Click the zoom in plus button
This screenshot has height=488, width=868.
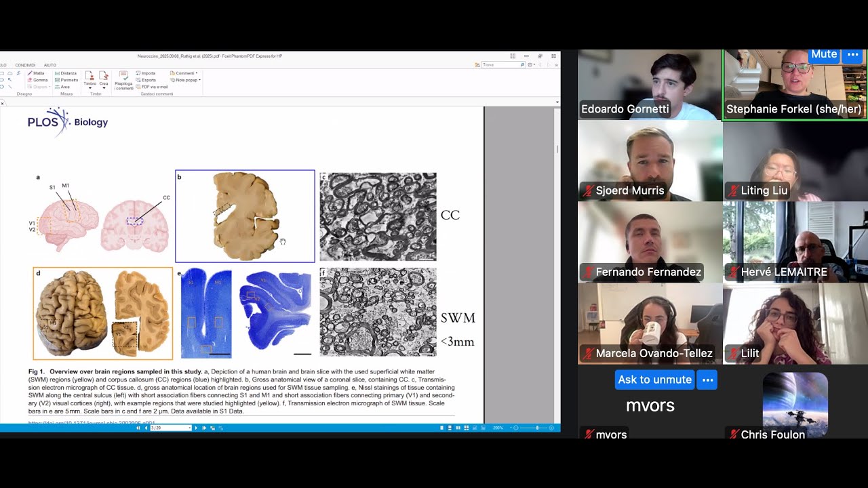pyautogui.click(x=551, y=428)
